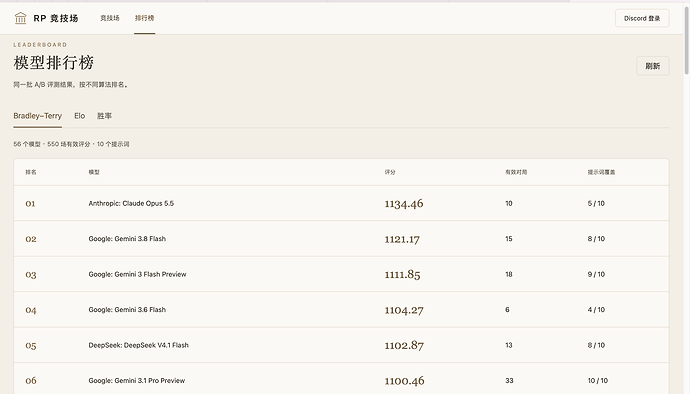Click the score 1104.27

[404, 310]
